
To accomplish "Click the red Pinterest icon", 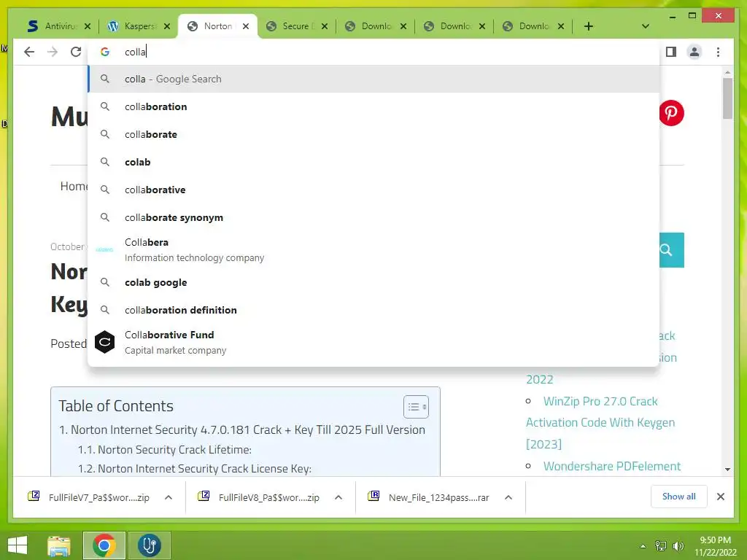I will [671, 113].
